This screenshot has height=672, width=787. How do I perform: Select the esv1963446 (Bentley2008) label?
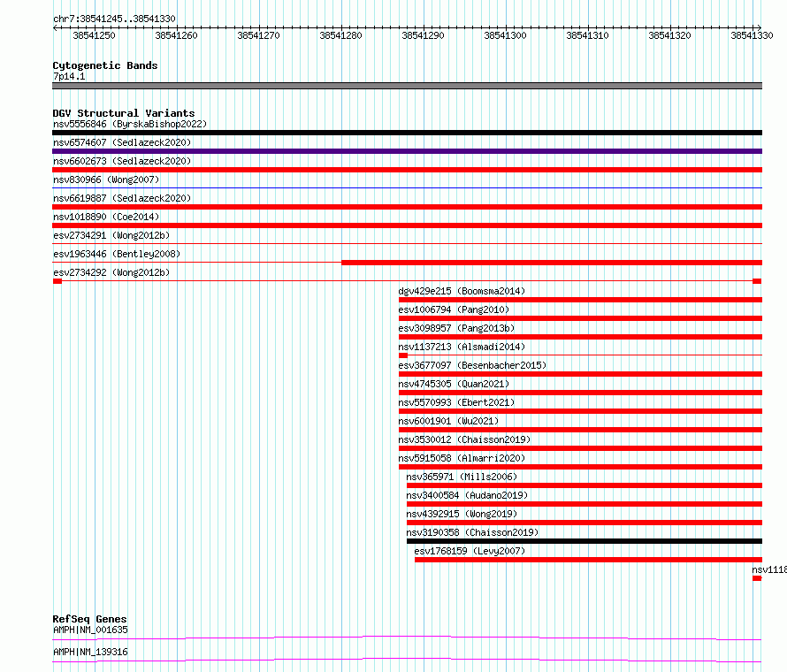(x=117, y=254)
